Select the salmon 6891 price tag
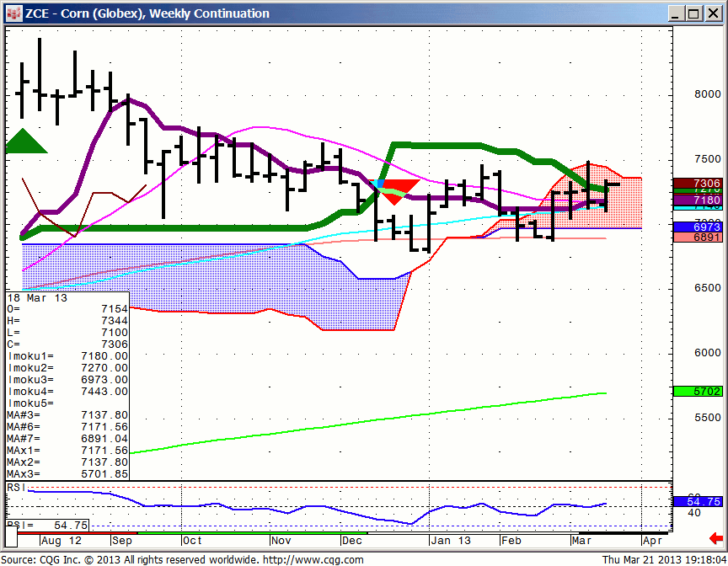 point(698,237)
